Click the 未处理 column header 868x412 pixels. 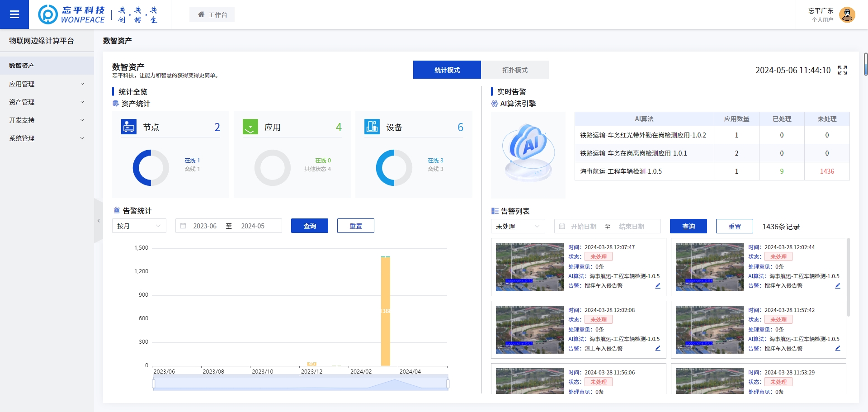pos(827,119)
